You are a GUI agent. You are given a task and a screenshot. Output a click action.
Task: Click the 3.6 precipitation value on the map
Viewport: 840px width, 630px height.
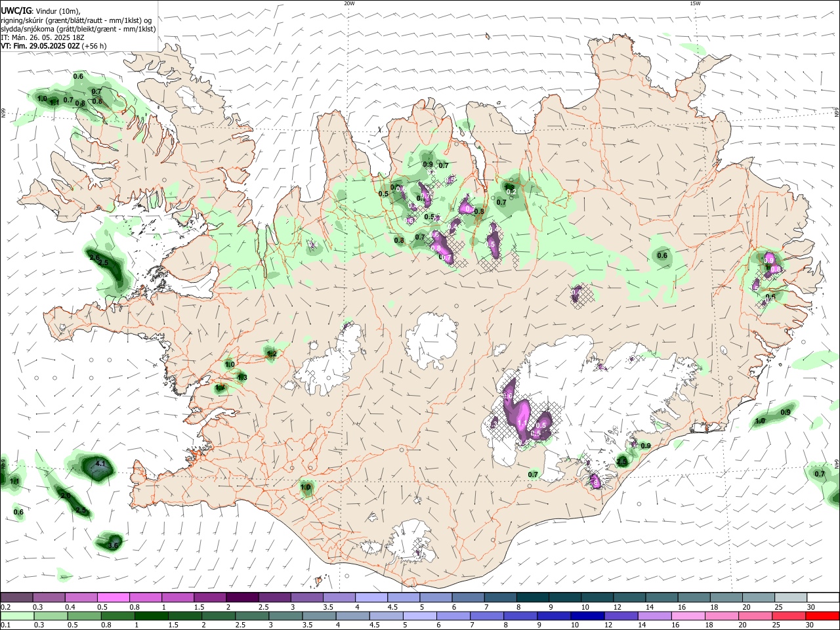(x=113, y=545)
